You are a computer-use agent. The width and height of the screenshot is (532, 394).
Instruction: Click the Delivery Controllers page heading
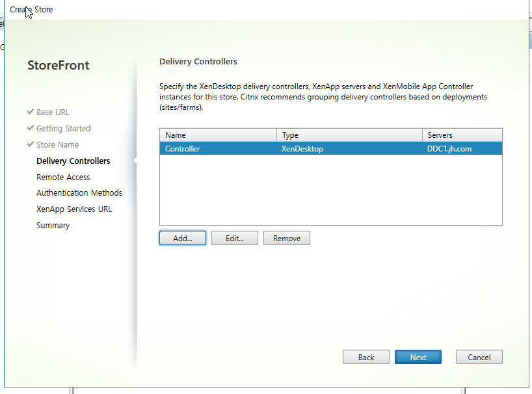[x=198, y=61]
